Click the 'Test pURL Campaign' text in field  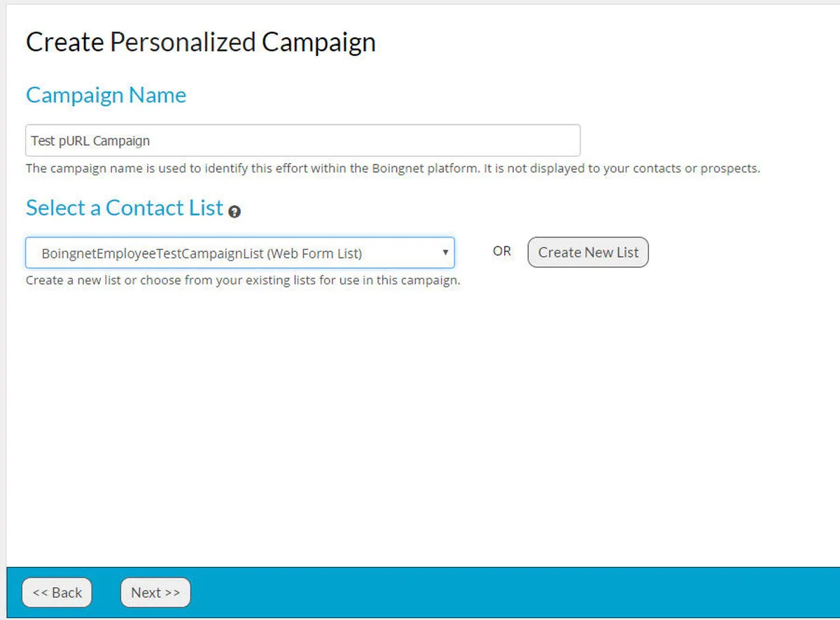tap(90, 141)
